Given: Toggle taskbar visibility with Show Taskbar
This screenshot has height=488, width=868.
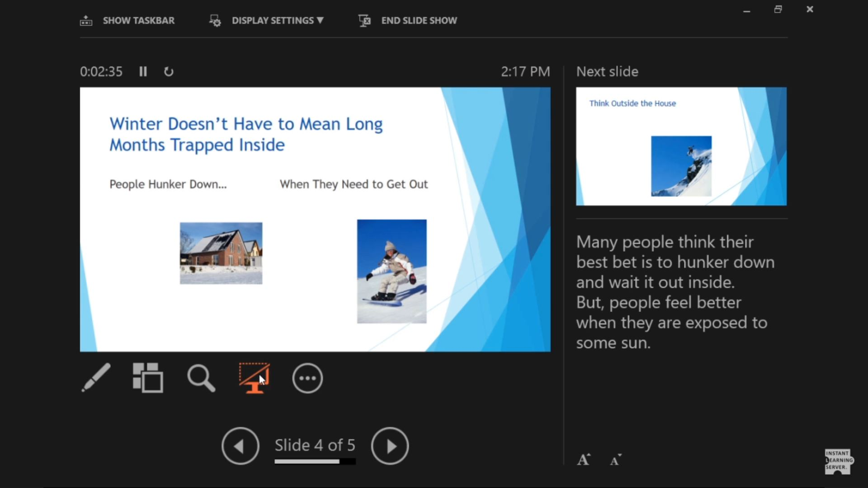Looking at the screenshot, I should coord(128,20).
